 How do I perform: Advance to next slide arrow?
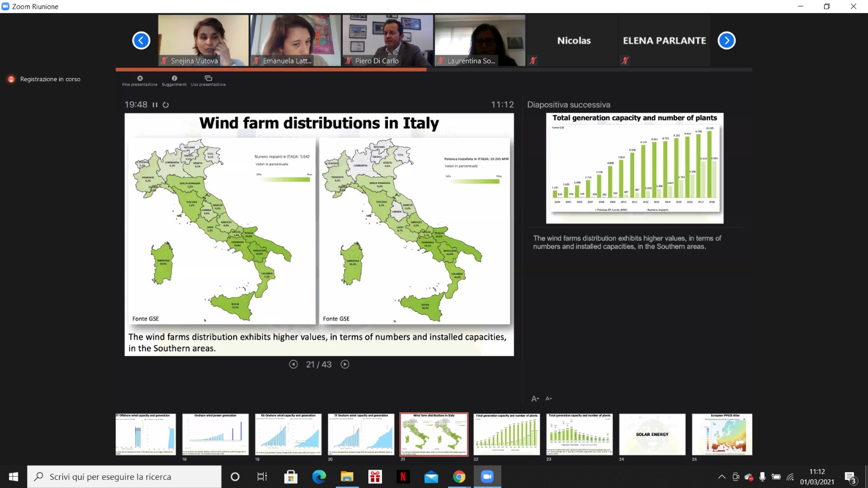(x=345, y=364)
